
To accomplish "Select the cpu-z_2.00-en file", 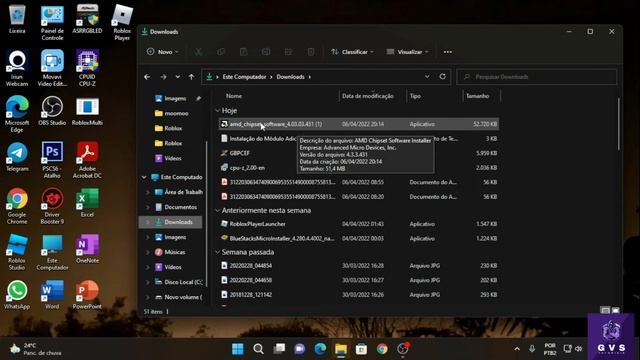I will (247, 168).
